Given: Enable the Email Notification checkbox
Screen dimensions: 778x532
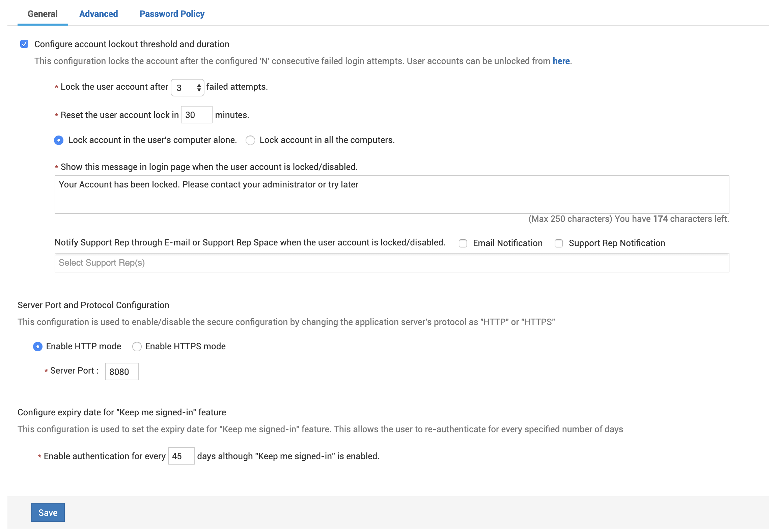Looking at the screenshot, I should click(x=463, y=243).
